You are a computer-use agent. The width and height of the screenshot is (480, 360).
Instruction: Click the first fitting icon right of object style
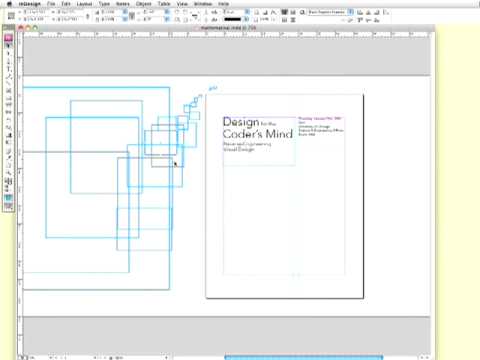pos(360,12)
